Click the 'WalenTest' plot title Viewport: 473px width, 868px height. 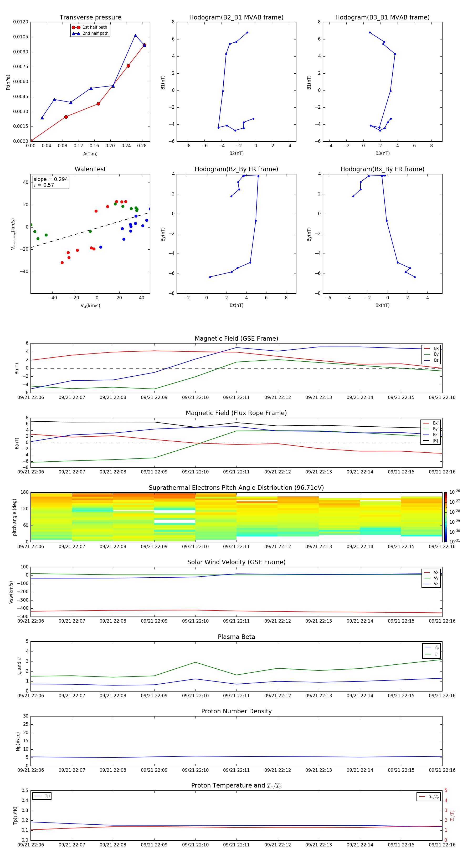click(90, 169)
